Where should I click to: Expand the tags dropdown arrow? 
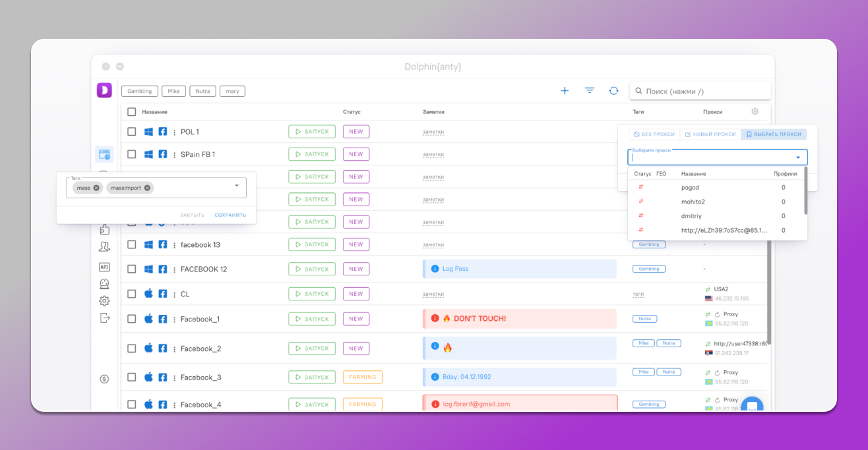(x=237, y=186)
